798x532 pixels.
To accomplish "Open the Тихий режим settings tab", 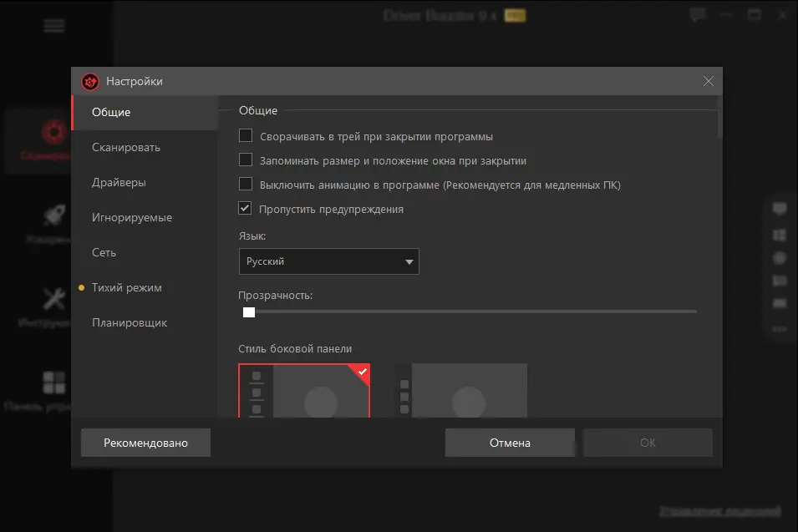I will tap(126, 287).
